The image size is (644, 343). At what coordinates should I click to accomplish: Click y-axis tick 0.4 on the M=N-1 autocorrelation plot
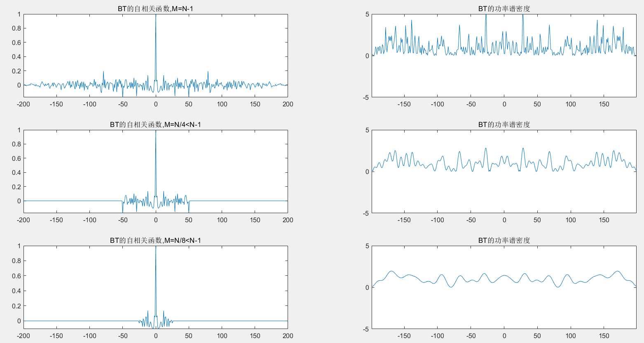pyautogui.click(x=16, y=57)
